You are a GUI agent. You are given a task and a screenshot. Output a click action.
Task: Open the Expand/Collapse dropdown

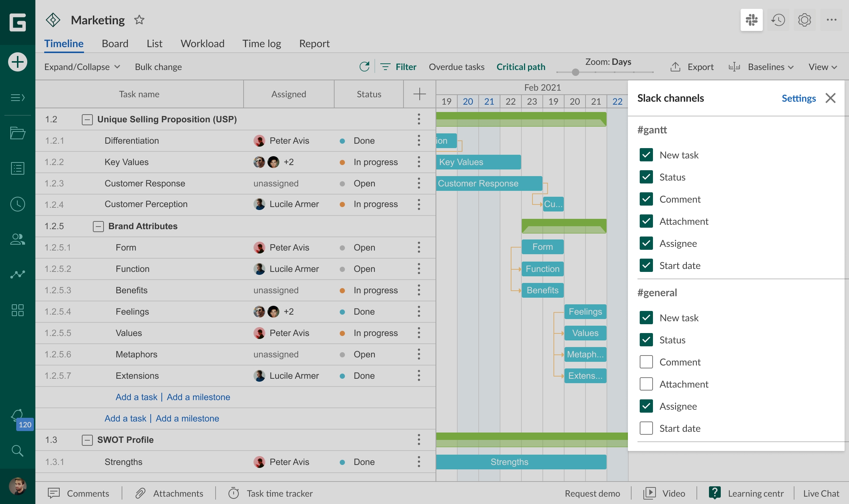[x=82, y=67]
